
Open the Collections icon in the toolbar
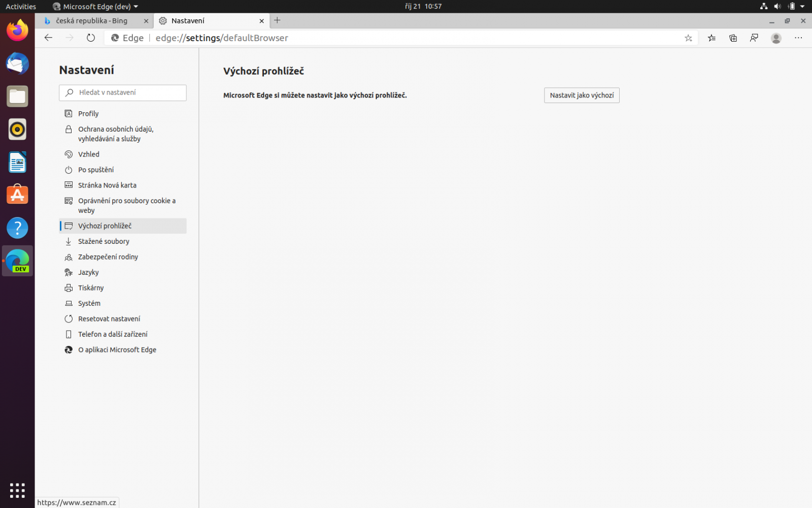733,38
